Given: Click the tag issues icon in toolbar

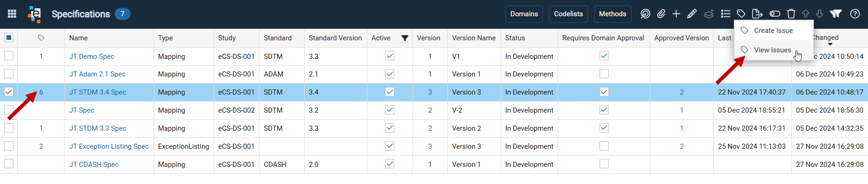Looking at the screenshot, I should tap(741, 14).
